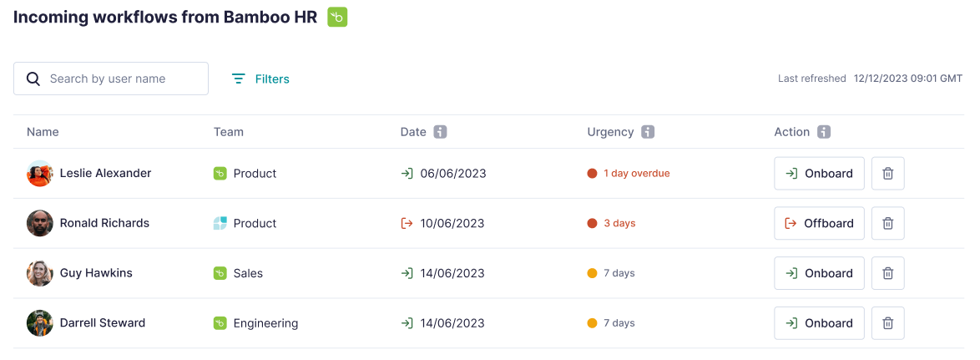
Task: Click the search magnifier icon
Action: pyautogui.click(x=33, y=79)
